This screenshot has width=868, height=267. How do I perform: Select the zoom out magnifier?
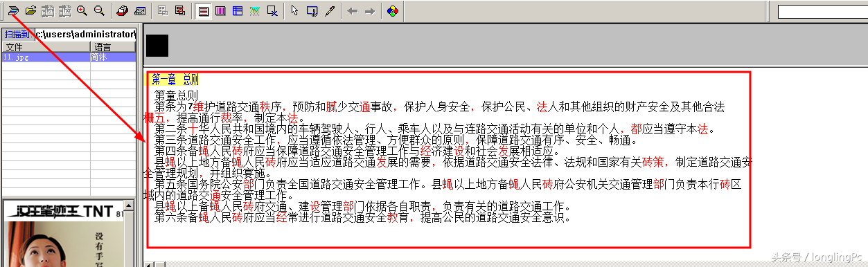tap(99, 11)
